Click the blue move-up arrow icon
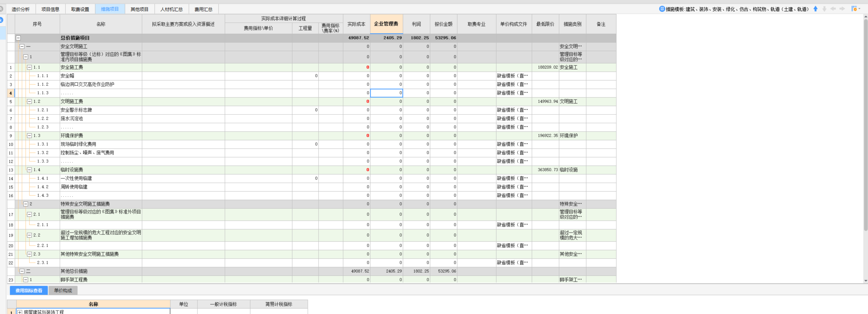 click(815, 9)
